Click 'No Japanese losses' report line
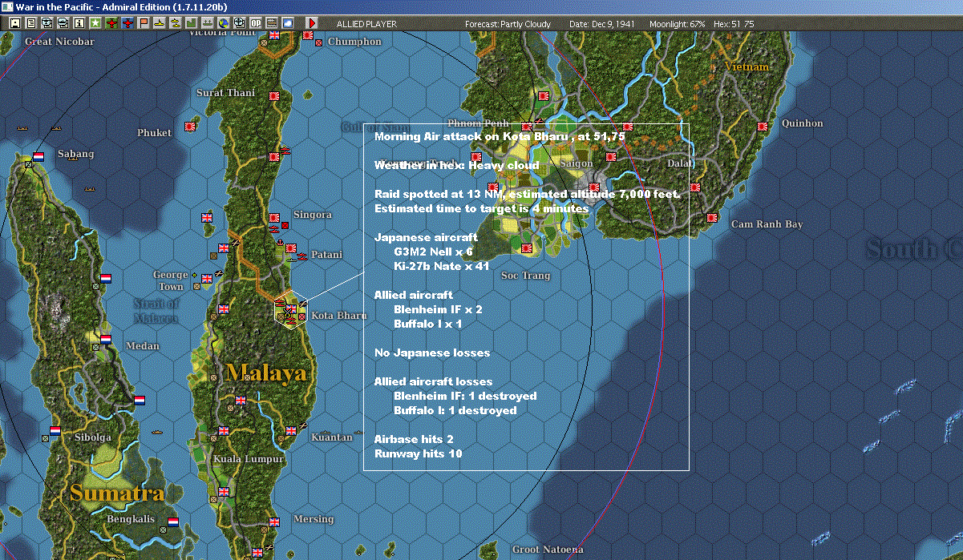 (432, 353)
